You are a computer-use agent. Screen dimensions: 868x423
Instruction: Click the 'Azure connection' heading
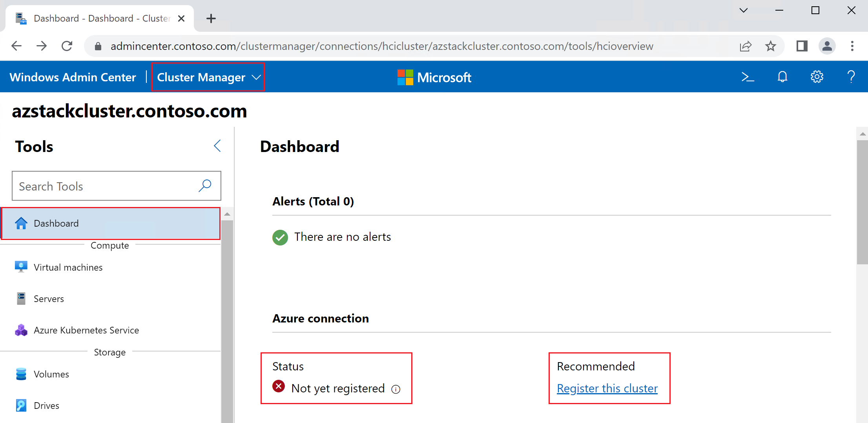(321, 318)
